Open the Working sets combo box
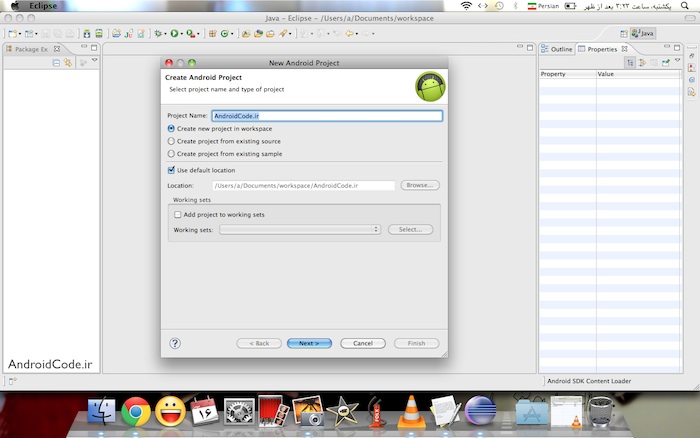 tap(300, 229)
